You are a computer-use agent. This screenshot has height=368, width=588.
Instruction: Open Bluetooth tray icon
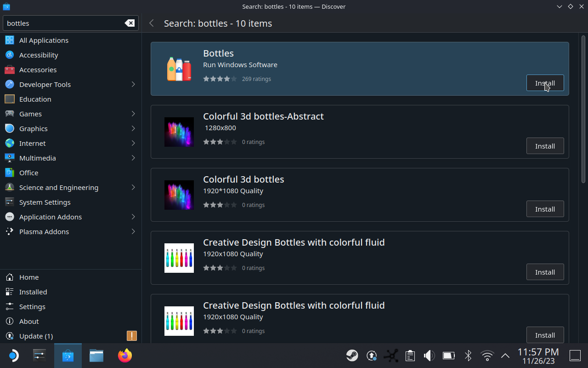pyautogui.click(x=468, y=355)
